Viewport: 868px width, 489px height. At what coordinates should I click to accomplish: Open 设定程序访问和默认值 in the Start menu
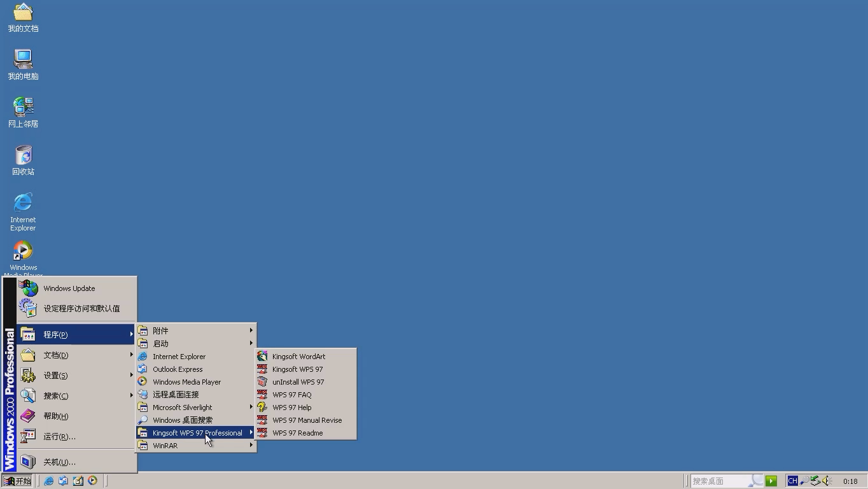coord(76,308)
